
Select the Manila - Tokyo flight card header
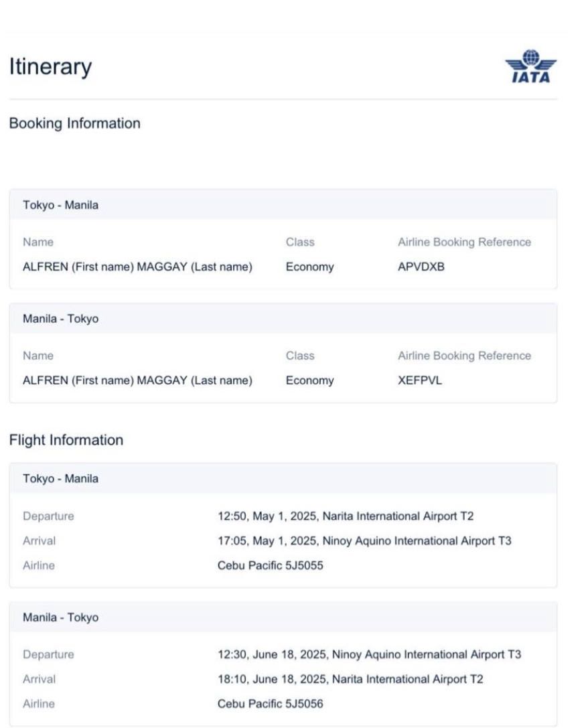[x=60, y=617]
